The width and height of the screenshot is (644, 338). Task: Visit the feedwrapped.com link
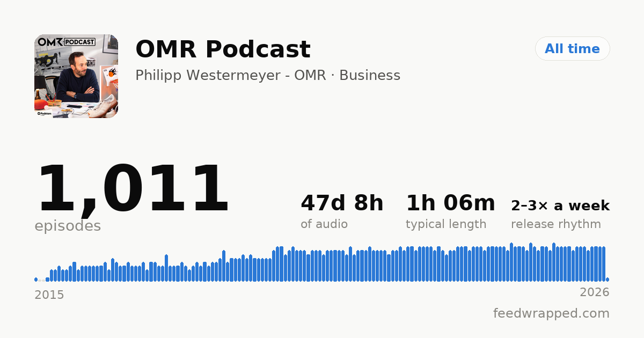click(551, 313)
